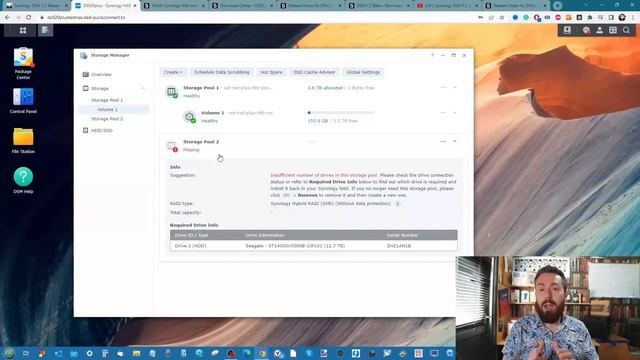Screen dimensions: 640x360
Task: Open Microsoft Edge from the Windows taskbar
Action: point(247,353)
